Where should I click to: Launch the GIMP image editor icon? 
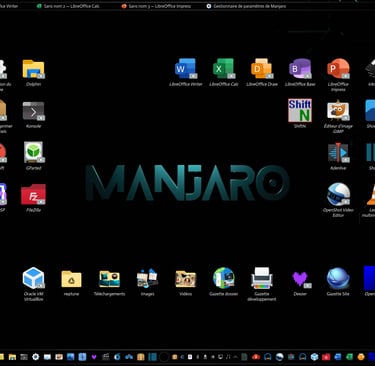(338, 110)
